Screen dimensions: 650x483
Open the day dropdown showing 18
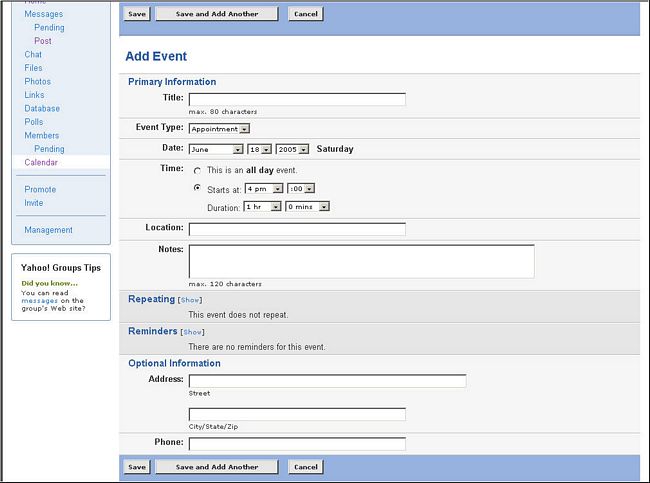(x=260, y=149)
